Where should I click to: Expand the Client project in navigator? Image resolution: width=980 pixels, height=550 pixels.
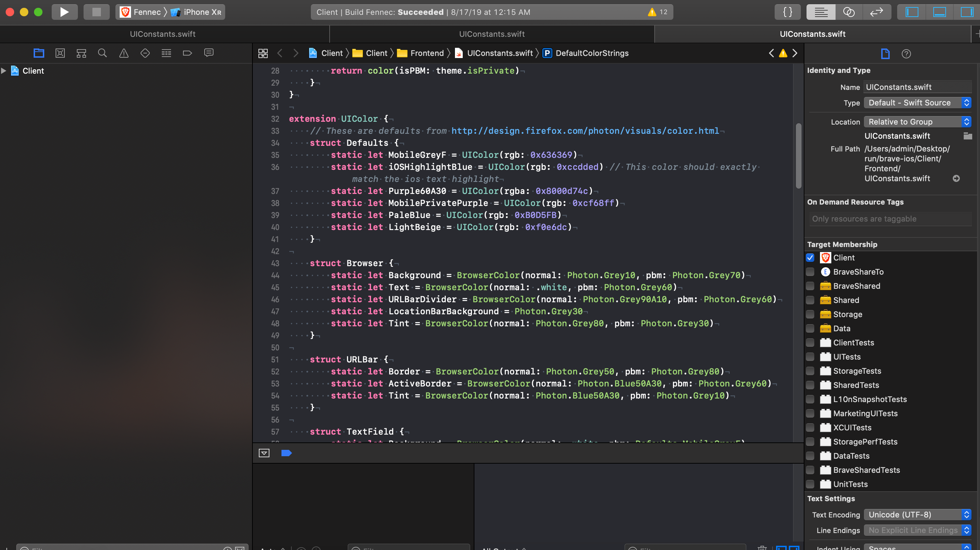4,71
